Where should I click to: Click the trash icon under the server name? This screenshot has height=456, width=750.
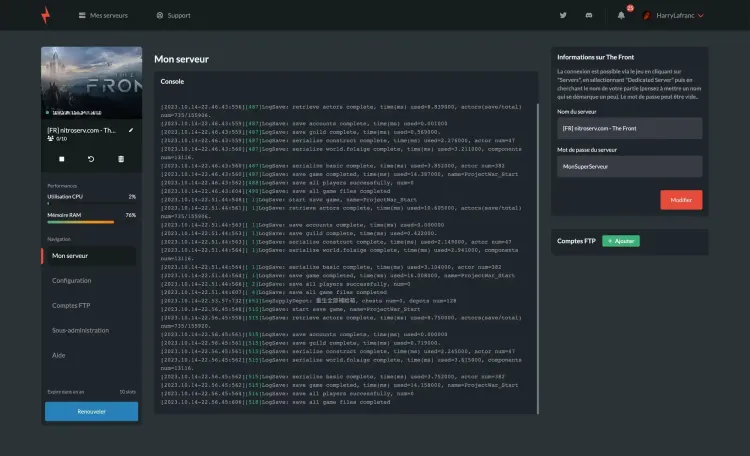[x=121, y=159]
